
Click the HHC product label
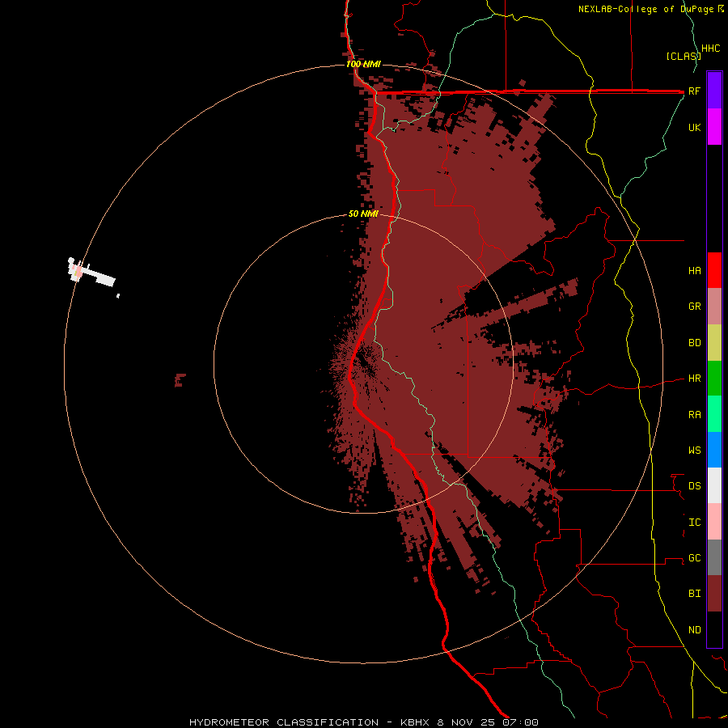[x=711, y=49]
